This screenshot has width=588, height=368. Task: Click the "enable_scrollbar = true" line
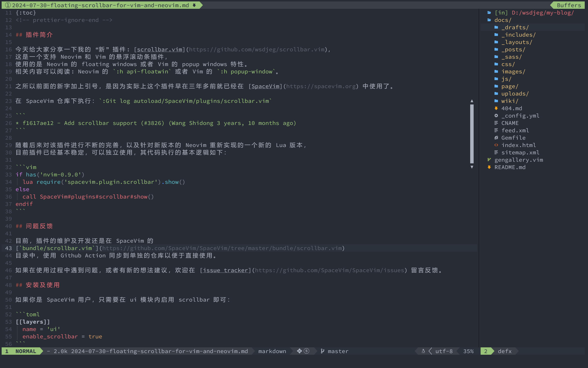point(62,336)
